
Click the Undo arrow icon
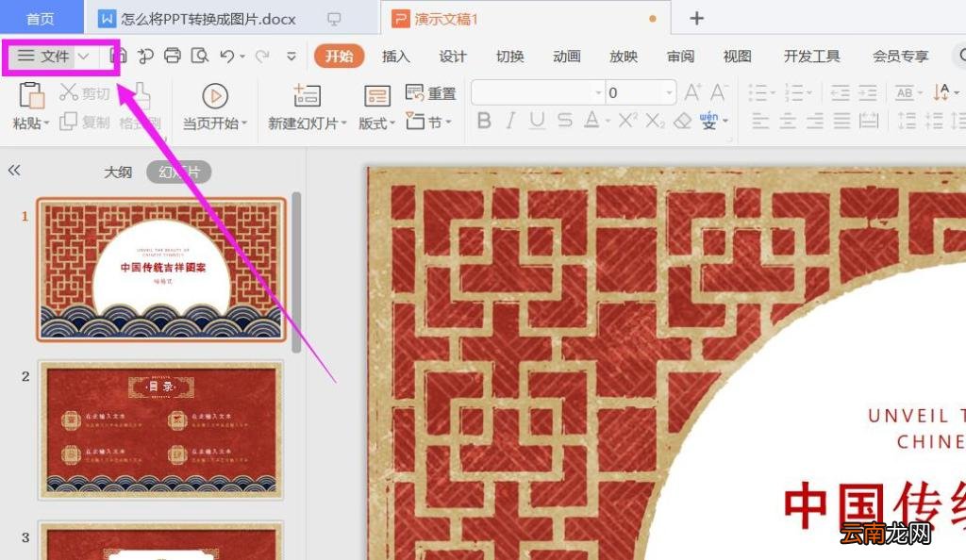tap(227, 56)
